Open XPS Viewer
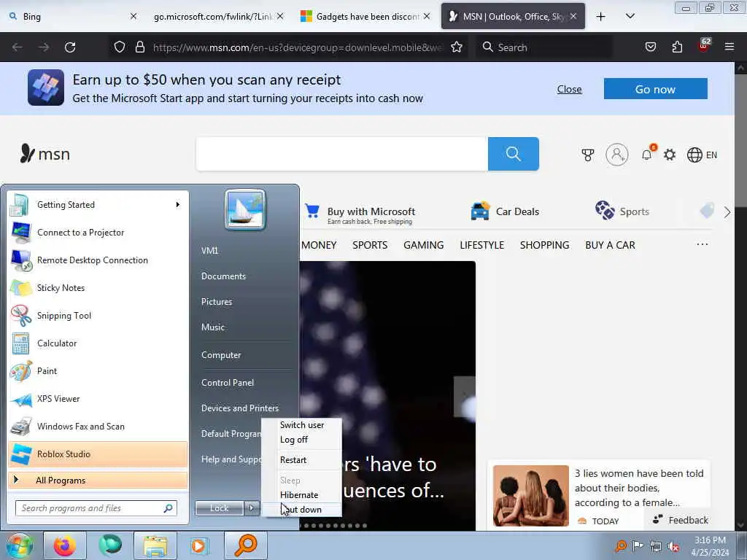 (98, 399)
